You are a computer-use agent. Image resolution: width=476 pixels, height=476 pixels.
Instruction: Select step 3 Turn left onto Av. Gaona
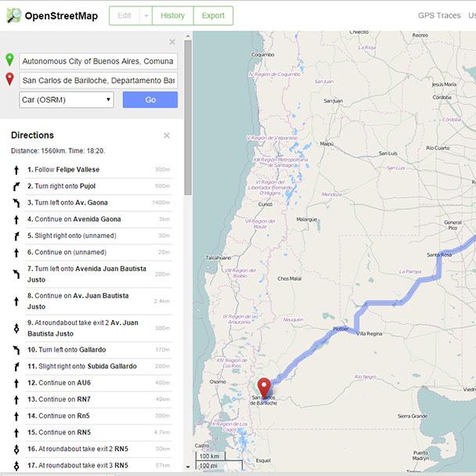(x=99, y=203)
